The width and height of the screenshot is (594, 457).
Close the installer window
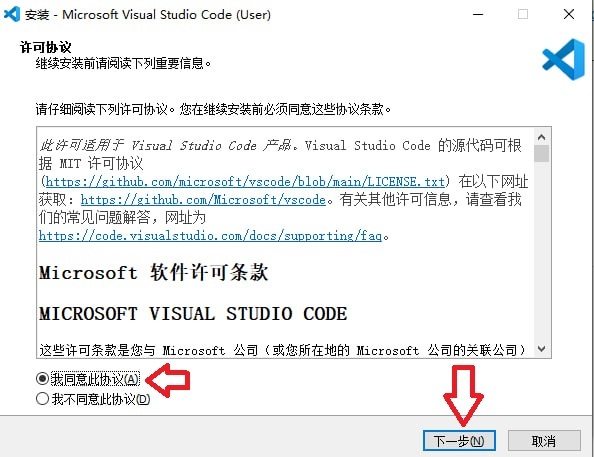pos(569,14)
